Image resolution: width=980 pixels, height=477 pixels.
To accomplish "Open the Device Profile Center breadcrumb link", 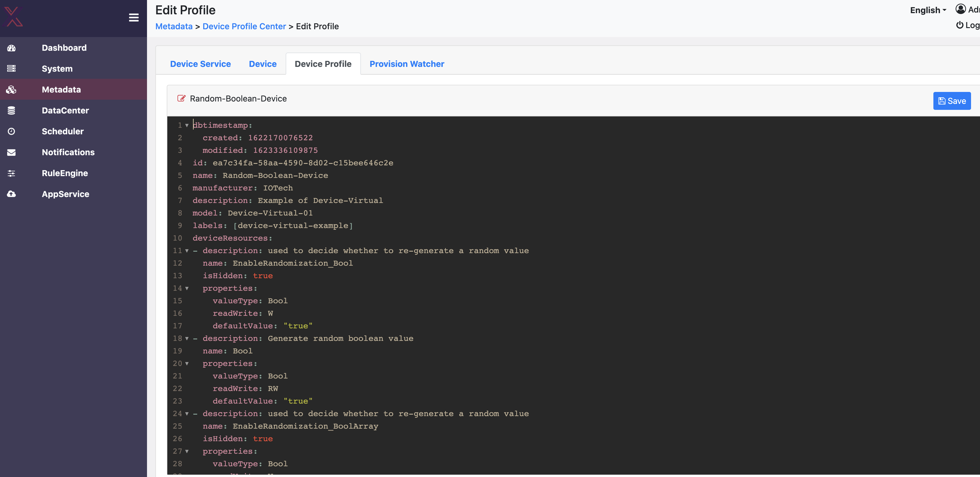I will click(x=244, y=26).
